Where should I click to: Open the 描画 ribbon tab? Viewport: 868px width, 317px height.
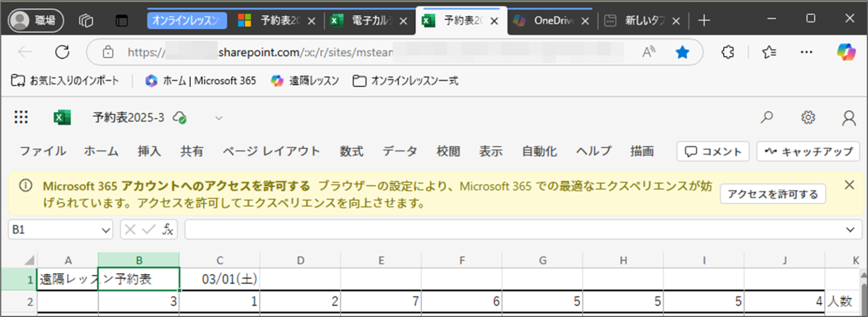pyautogui.click(x=642, y=151)
